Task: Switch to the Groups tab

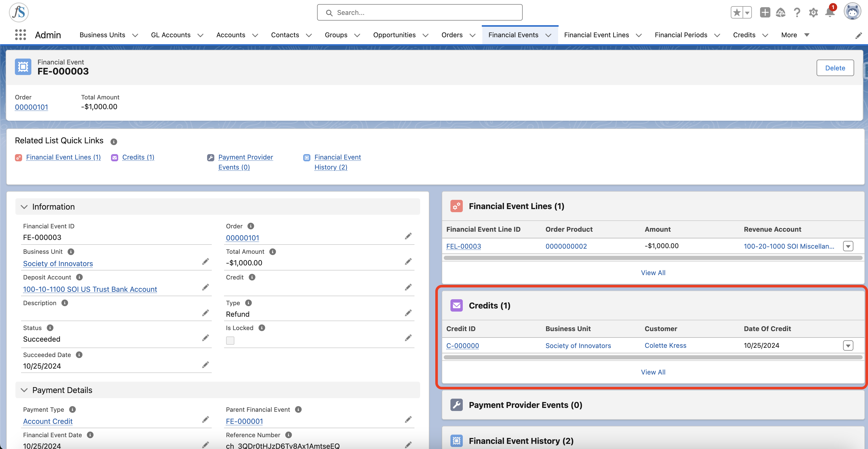Action: 336,35
